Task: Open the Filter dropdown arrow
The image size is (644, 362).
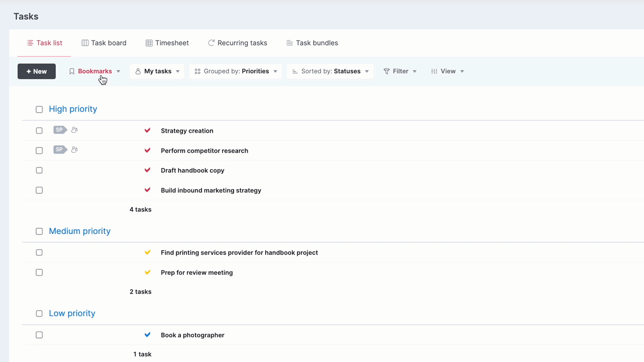Action: (415, 72)
